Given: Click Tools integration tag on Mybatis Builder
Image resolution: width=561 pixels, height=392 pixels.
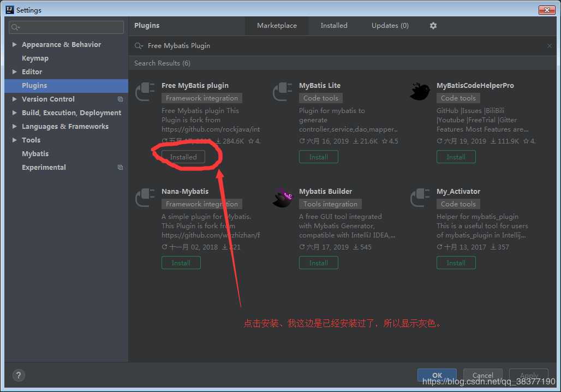Looking at the screenshot, I should pos(330,204).
